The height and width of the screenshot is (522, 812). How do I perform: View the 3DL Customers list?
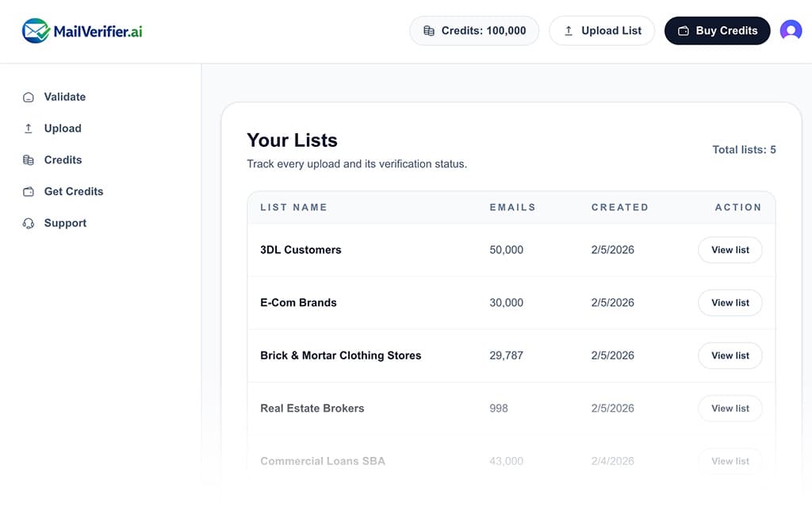tap(730, 249)
